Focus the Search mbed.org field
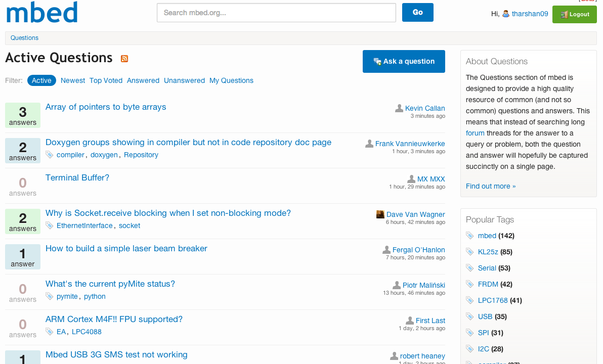This screenshot has height=364, width=603. click(x=276, y=12)
